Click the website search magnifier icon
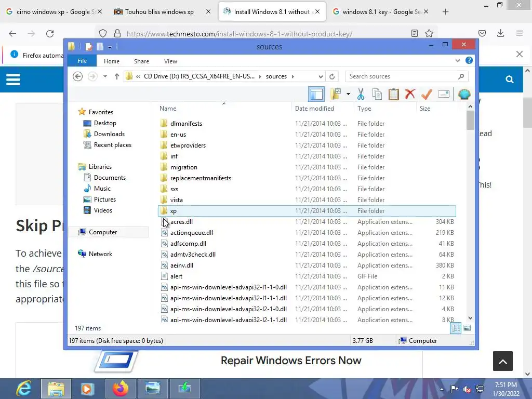The height and width of the screenshot is (399, 532). coord(510,79)
